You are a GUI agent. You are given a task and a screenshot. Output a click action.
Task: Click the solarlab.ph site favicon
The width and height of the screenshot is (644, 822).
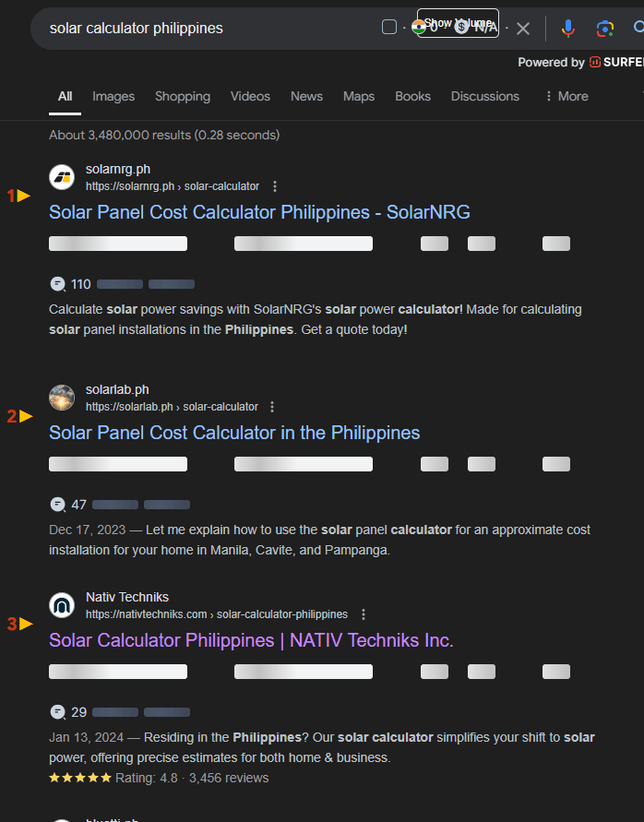click(61, 397)
